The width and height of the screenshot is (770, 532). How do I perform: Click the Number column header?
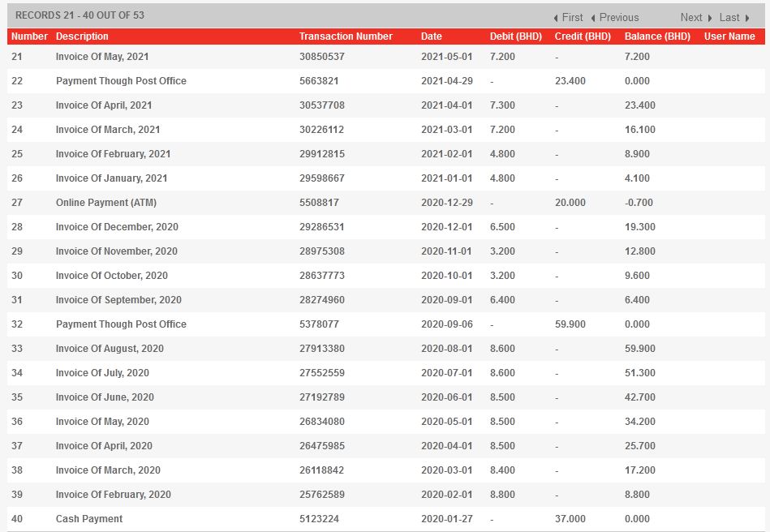point(29,36)
